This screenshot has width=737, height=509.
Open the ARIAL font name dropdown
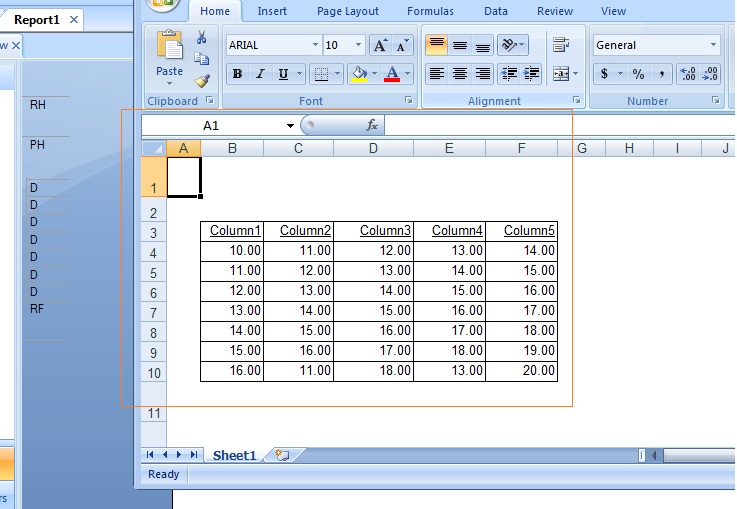(315, 45)
